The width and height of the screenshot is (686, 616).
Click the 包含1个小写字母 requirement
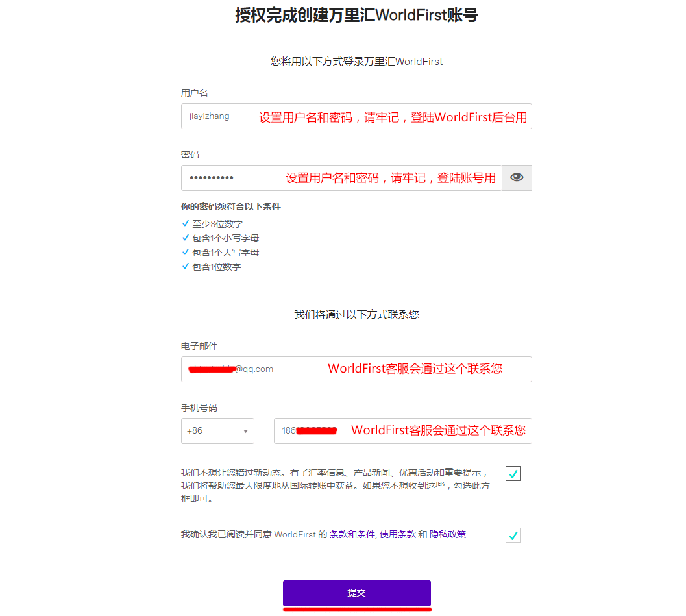click(x=226, y=238)
